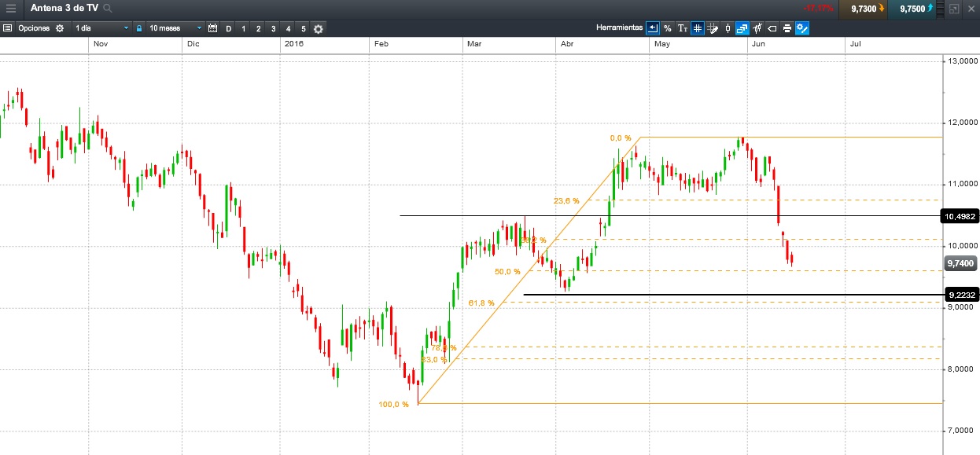This screenshot has height=455, width=980.
Task: Click the '100,0 %' Fibonacci level label
Action: coord(393,405)
